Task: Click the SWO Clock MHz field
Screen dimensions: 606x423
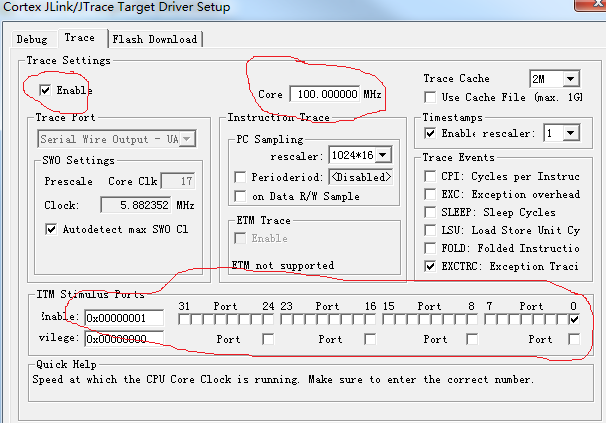Action: pos(136,205)
